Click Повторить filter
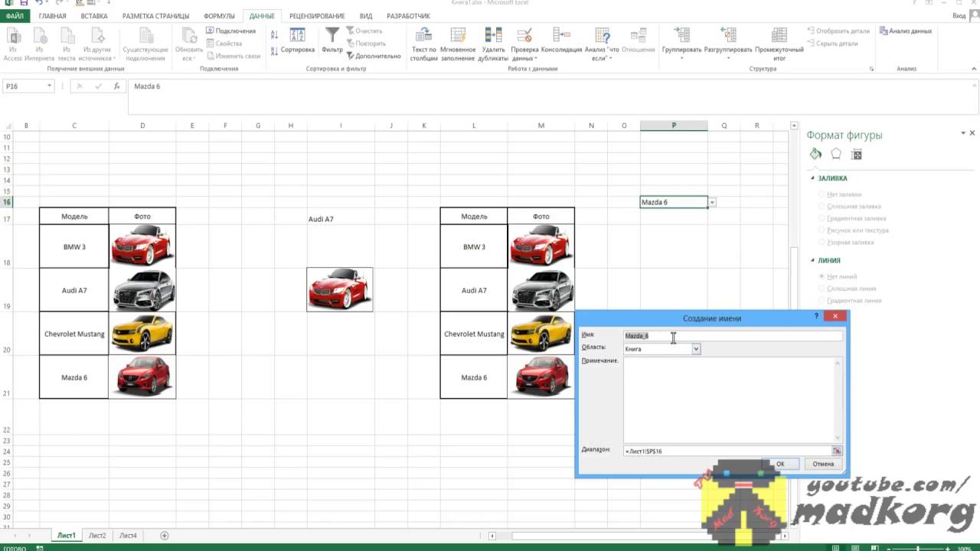980x551 pixels. click(x=365, y=44)
